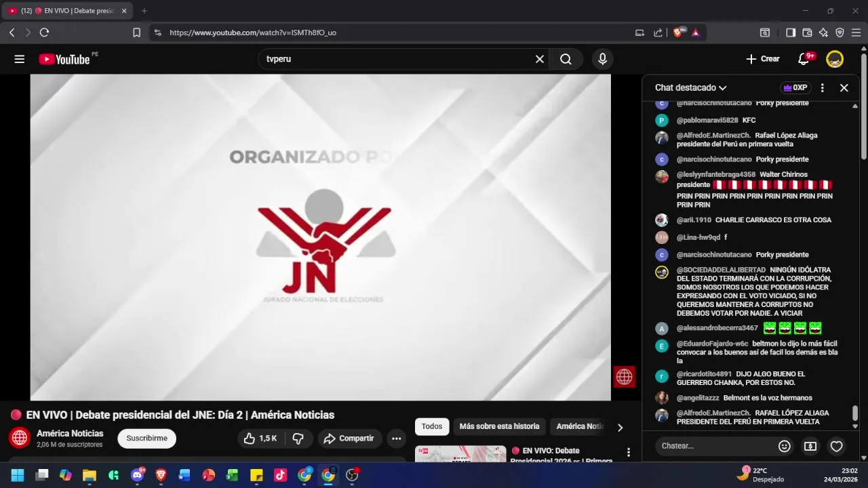Open @SOCIEDADDELALIBERTAD chat username

tap(721, 270)
